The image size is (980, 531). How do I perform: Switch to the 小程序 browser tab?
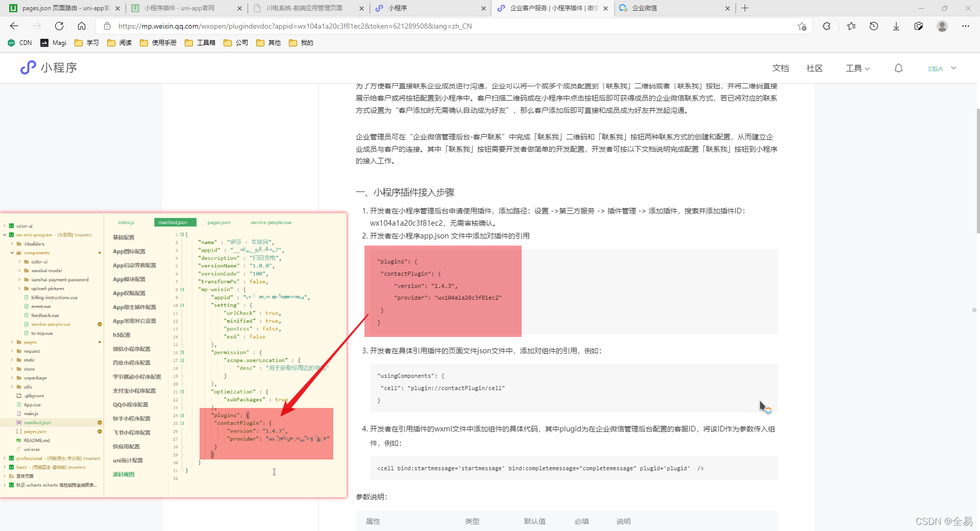pyautogui.click(x=430, y=8)
